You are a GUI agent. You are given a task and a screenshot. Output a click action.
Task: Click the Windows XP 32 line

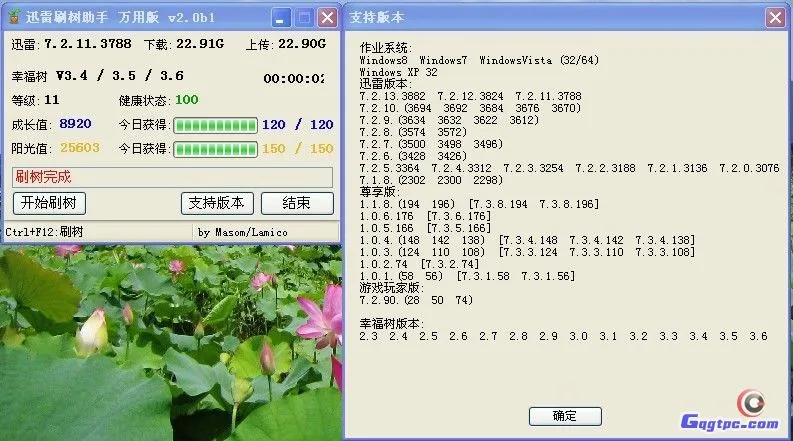pyautogui.click(x=399, y=72)
